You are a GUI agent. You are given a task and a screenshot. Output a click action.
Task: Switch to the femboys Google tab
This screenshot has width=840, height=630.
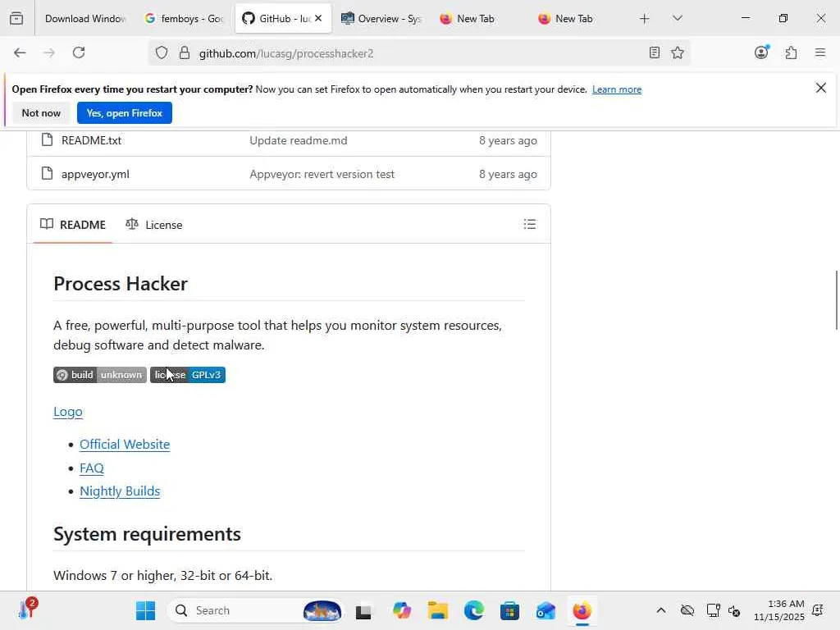[184, 18]
